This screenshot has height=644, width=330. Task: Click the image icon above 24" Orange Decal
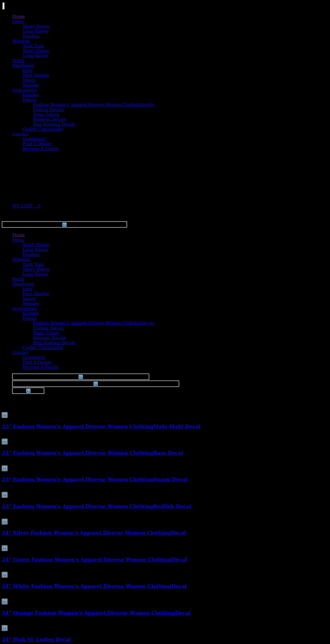pyautogui.click(x=4, y=601)
